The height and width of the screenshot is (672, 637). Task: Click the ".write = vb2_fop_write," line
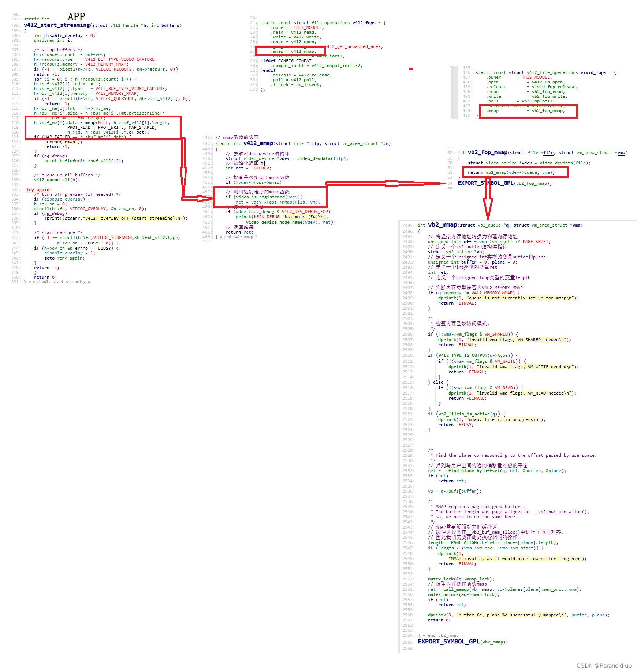click(x=527, y=96)
